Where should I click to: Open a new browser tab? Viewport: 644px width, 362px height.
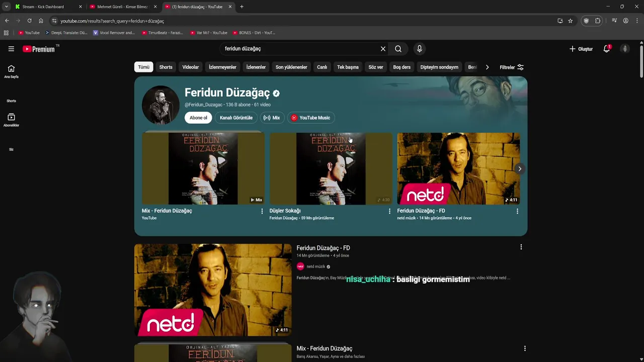click(x=242, y=7)
